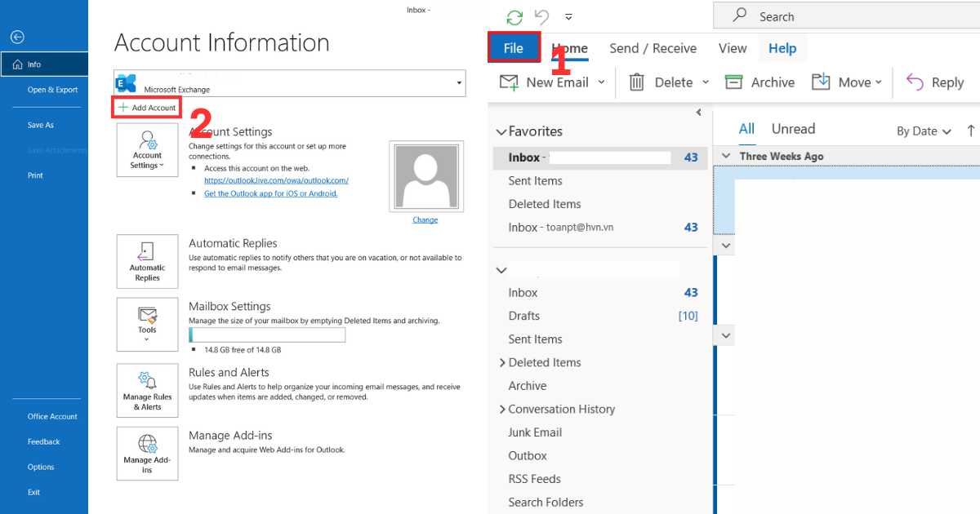
Task: Click into the Search box
Action: point(847,16)
